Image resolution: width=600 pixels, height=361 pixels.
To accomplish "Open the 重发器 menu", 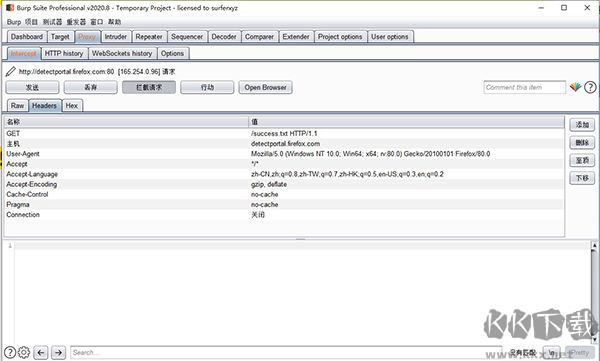I will (x=76, y=22).
